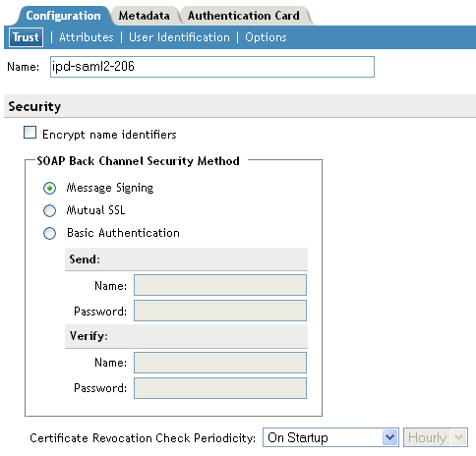The width and height of the screenshot is (476, 456).
Task: Click the SOAP Back Channel Security Method label
Action: (138, 161)
